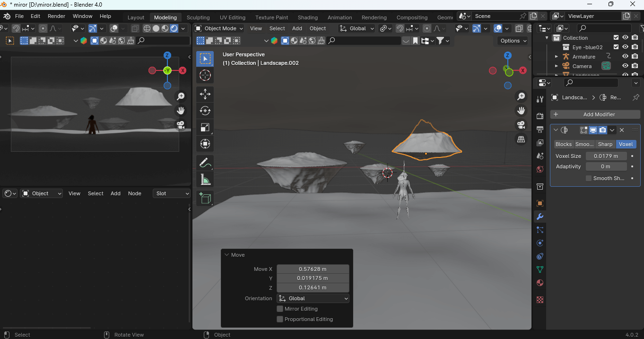Select the Annotate tool
This screenshot has width=644, height=339.
point(205,163)
